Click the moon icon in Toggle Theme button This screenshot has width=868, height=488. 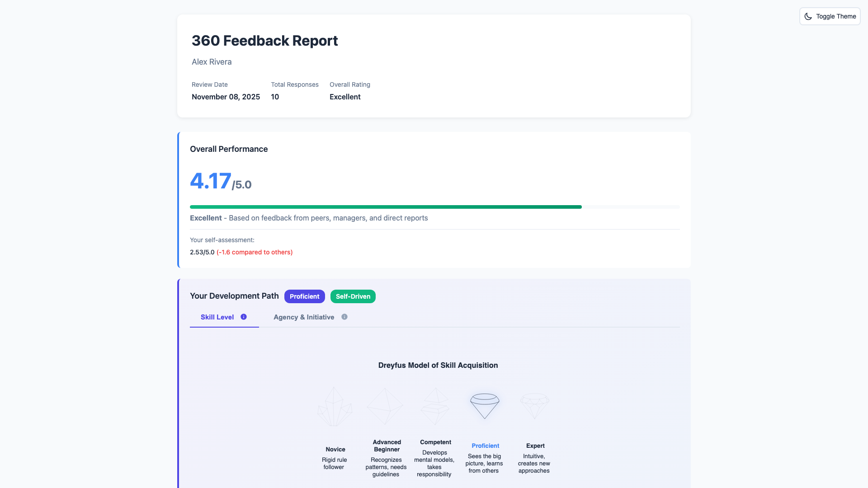coord(808,16)
